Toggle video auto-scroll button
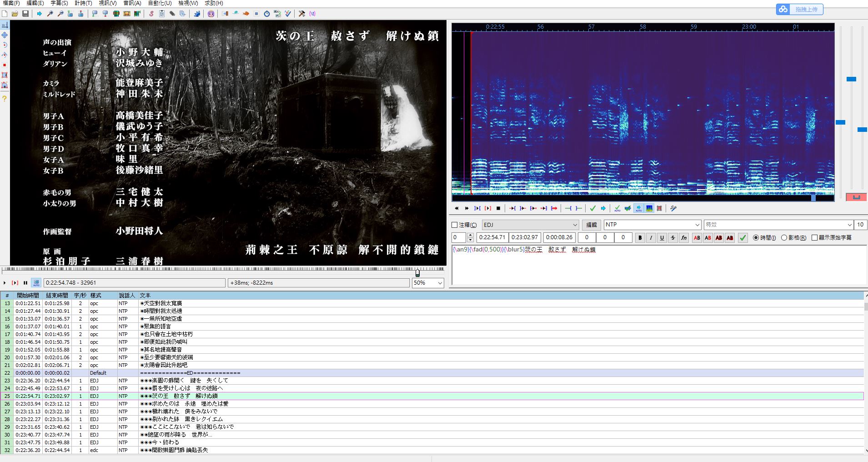This screenshot has height=462, width=868. [36, 283]
